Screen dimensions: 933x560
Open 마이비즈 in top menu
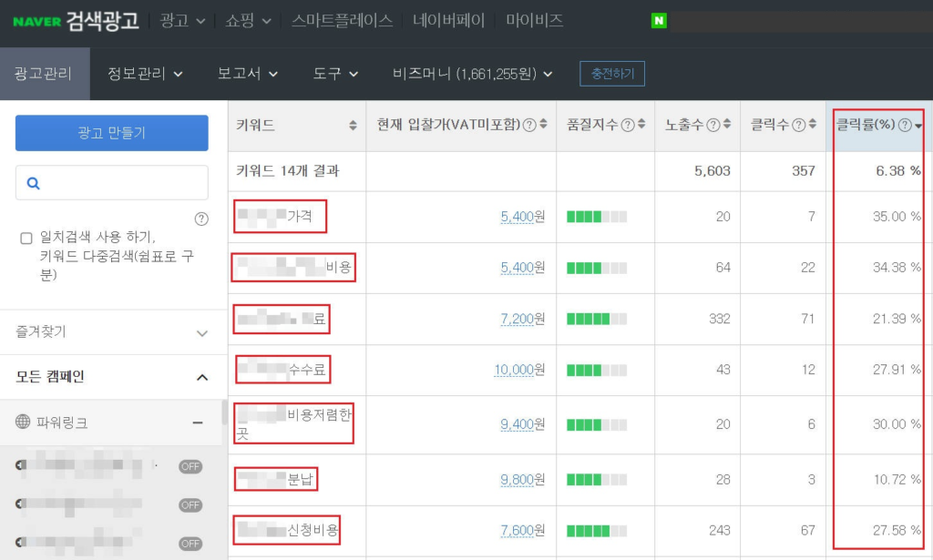534,21
